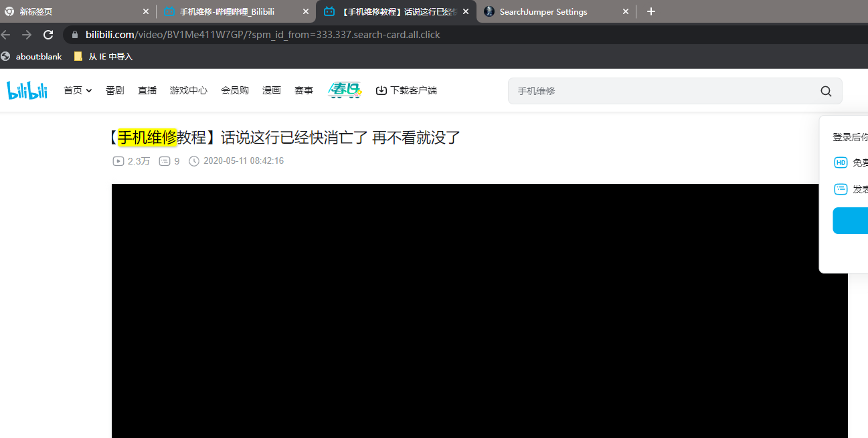The width and height of the screenshot is (868, 438).
Task: Click the search magnifier icon
Action: pos(826,92)
